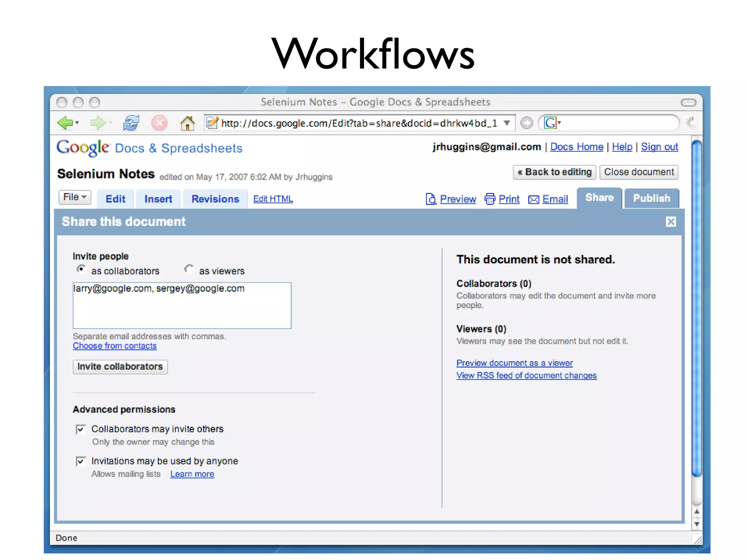Click the page icon in address bar
The width and height of the screenshot is (747, 560).
click(x=213, y=123)
